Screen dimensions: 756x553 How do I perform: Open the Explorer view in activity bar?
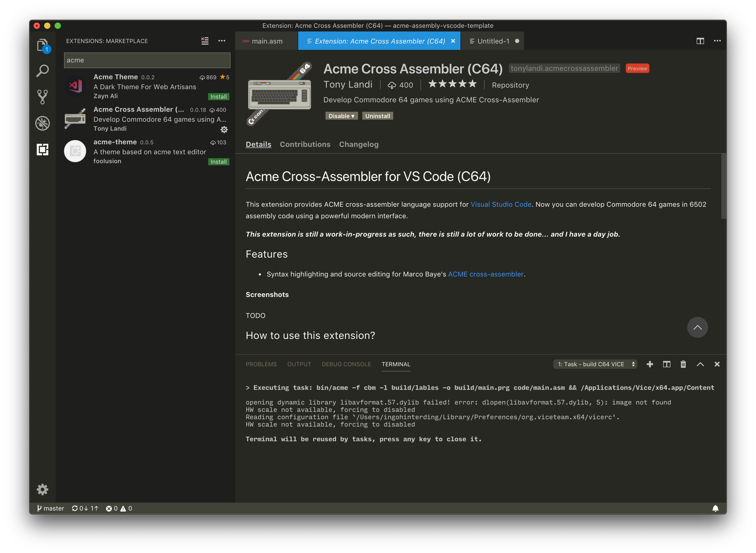coord(43,45)
